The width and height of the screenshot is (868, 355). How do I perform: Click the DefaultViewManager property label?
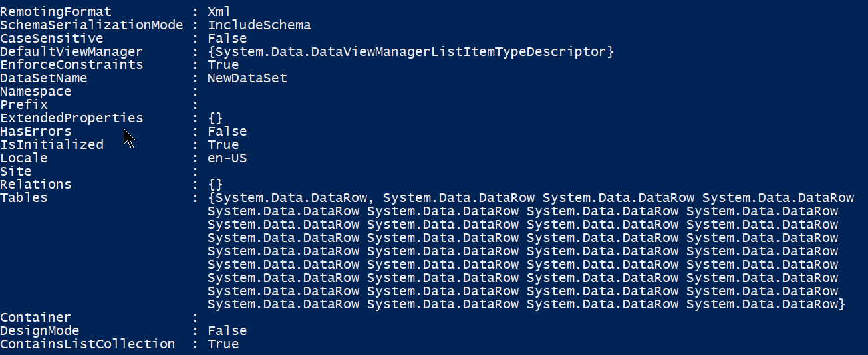pos(71,52)
